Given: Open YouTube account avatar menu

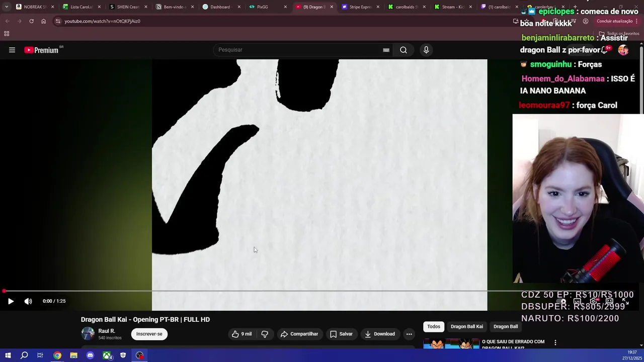Looking at the screenshot, I should [623, 50].
